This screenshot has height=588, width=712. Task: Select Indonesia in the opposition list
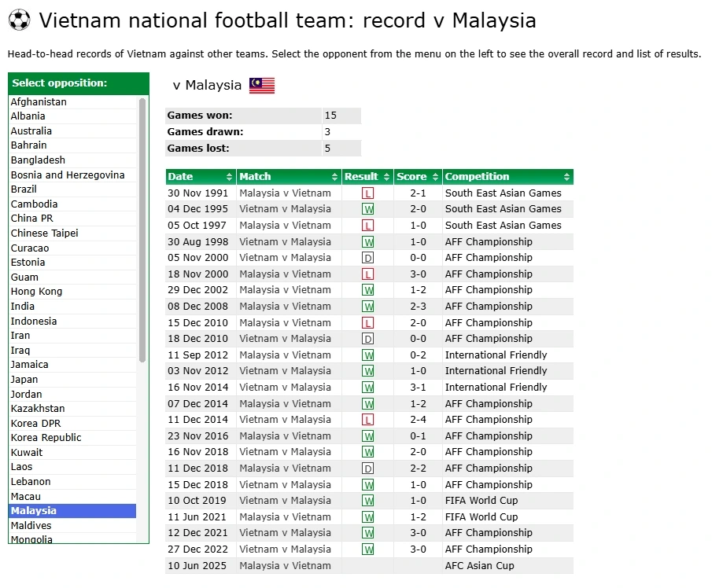(x=72, y=322)
